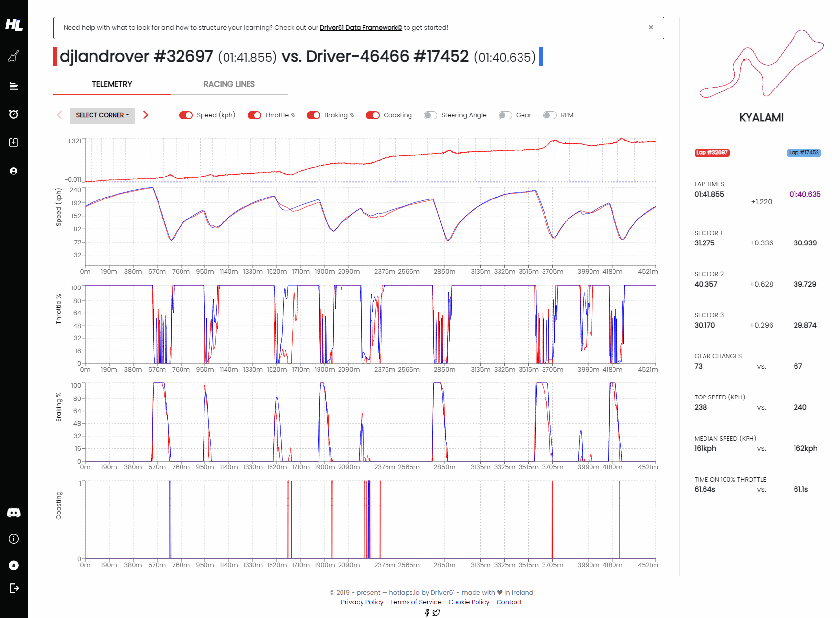
Task: Click the purple 01:40.635 lap time
Action: tap(805, 194)
